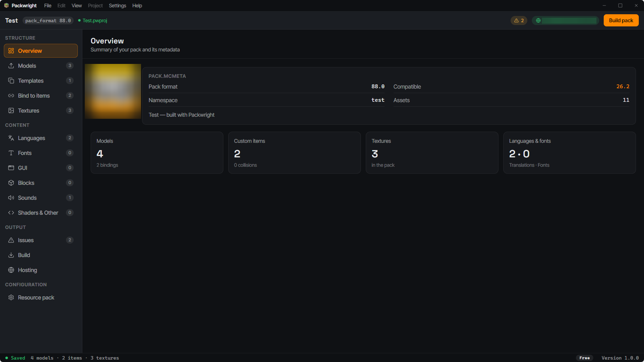Go to the Blocks section
The height and width of the screenshot is (362, 644).
(41, 183)
